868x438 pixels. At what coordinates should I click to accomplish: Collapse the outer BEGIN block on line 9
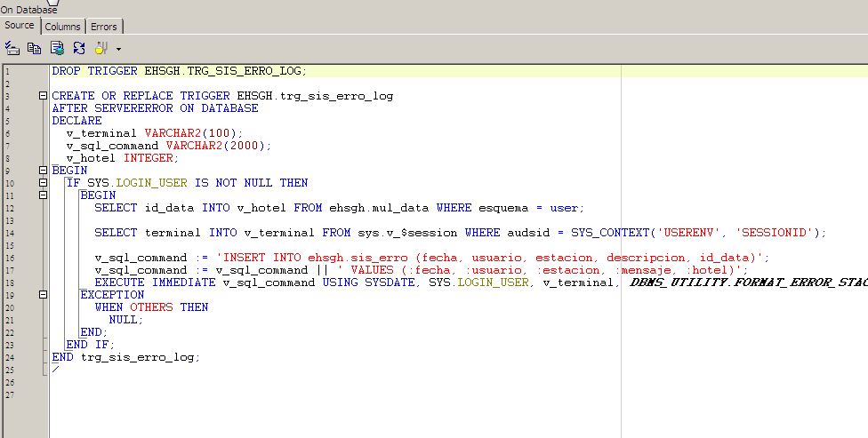(43, 171)
